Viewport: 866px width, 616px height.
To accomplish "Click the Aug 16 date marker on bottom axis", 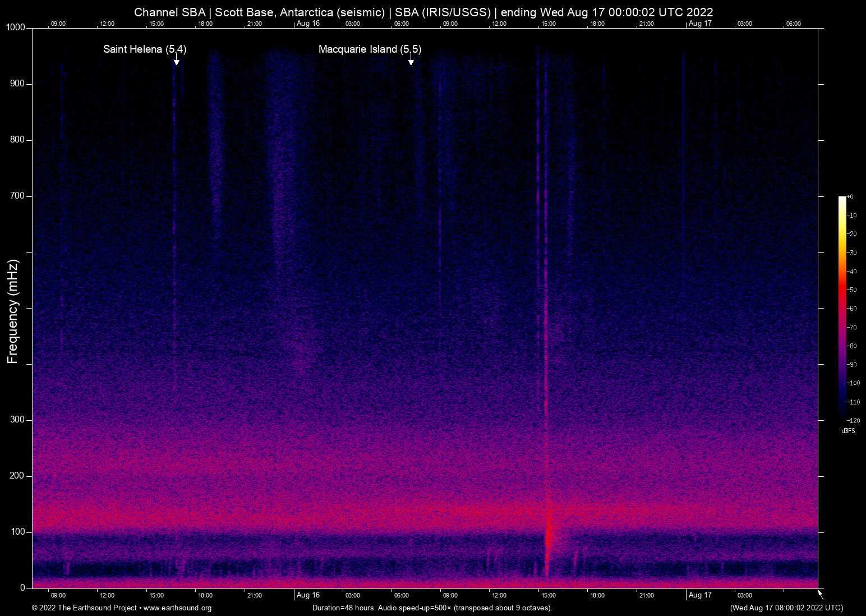I will 308,595.
